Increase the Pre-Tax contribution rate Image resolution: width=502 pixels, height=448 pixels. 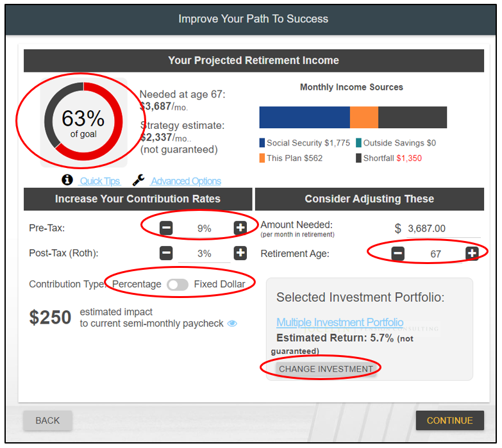point(240,228)
